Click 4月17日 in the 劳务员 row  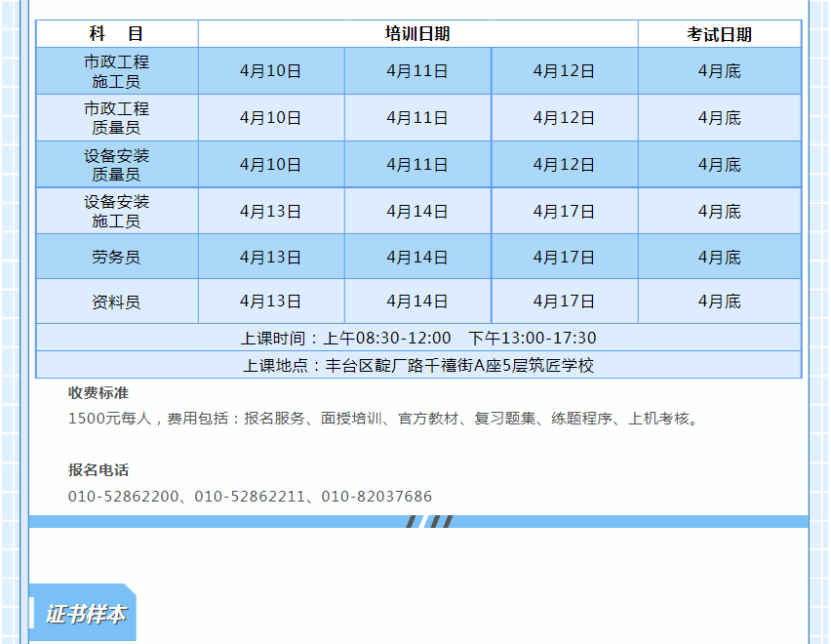click(564, 258)
